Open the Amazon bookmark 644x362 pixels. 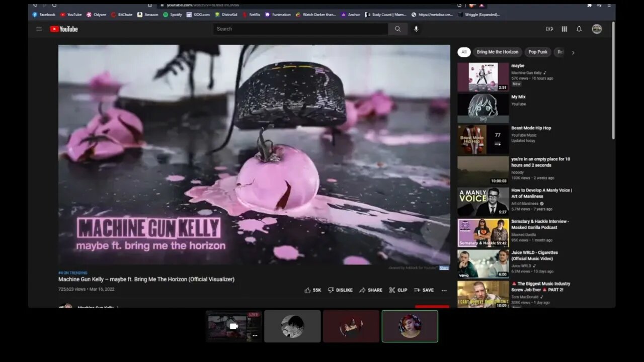point(147,15)
